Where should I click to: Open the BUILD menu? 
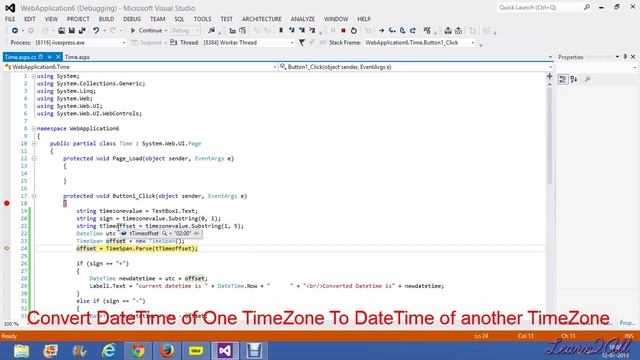point(107,19)
